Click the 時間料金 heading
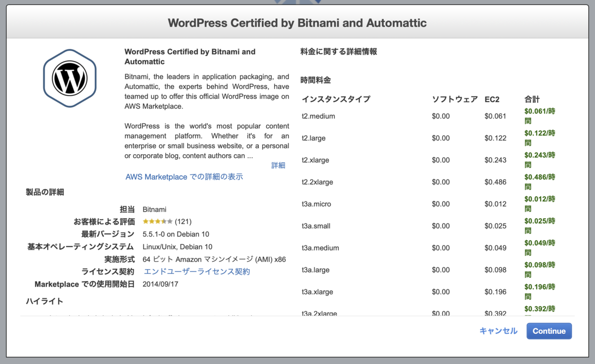The height and width of the screenshot is (364, 595). (315, 80)
